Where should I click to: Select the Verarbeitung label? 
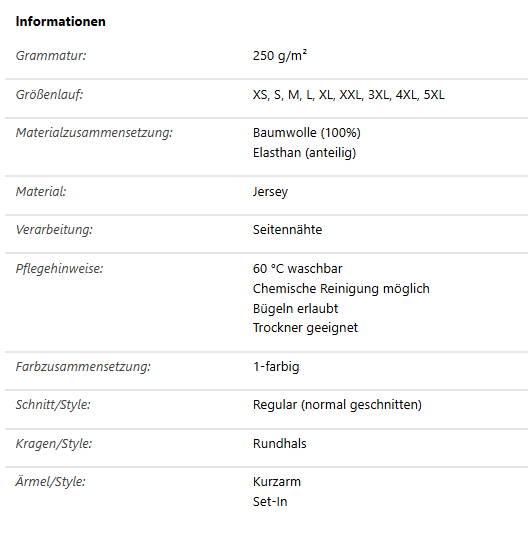click(x=54, y=229)
